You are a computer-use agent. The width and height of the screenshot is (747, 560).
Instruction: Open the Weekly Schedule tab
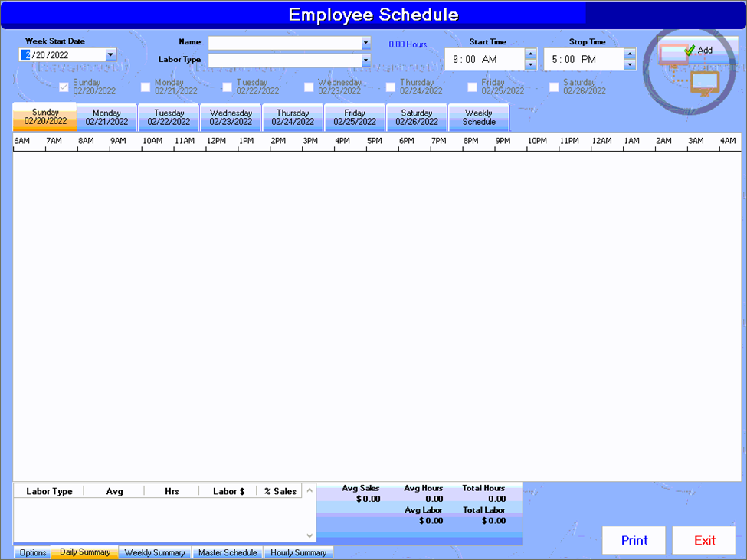[479, 117]
